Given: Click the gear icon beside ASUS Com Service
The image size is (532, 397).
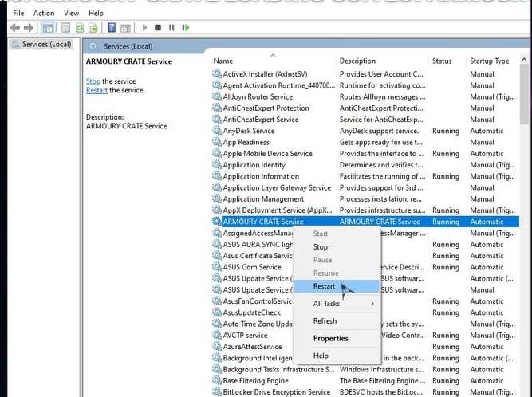Looking at the screenshot, I should [217, 267].
